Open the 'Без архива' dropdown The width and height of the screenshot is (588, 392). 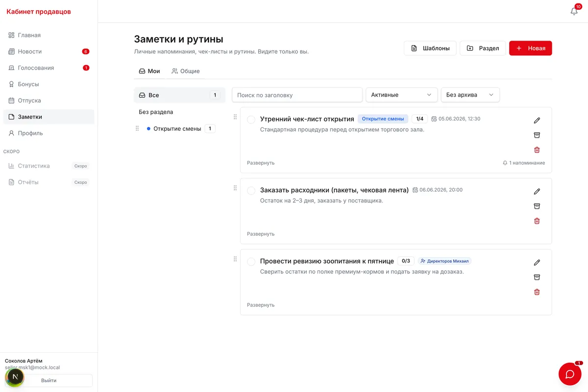(470, 95)
